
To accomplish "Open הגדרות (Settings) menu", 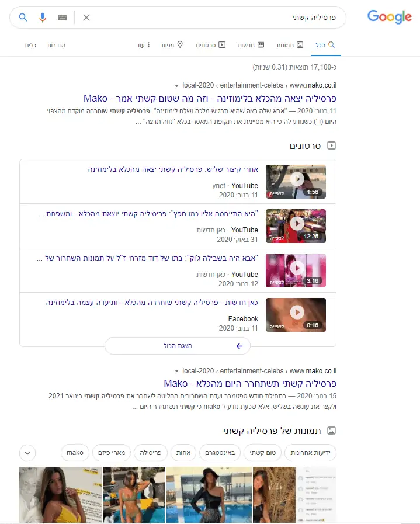I will 56,45.
